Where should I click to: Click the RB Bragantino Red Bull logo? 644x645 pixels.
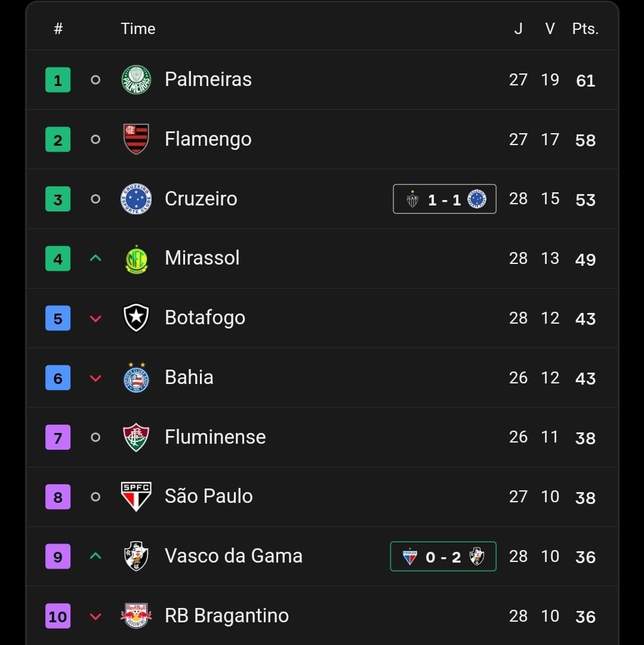(136, 616)
